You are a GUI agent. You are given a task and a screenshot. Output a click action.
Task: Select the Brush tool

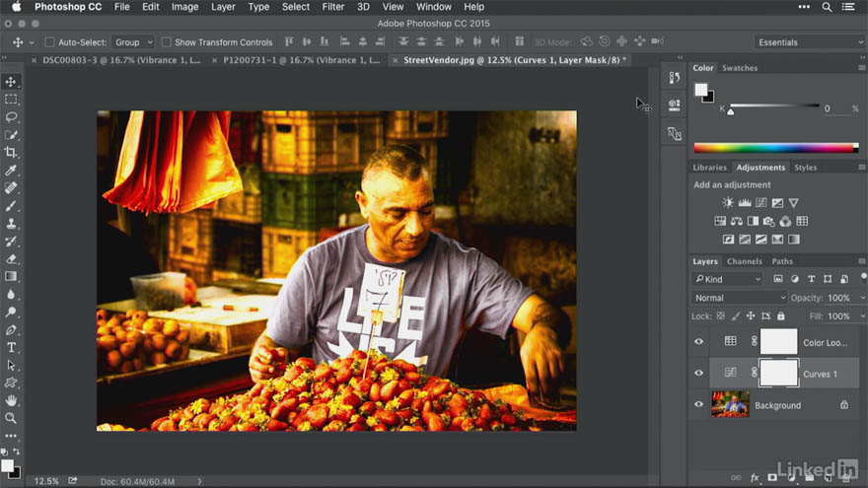[x=11, y=206]
